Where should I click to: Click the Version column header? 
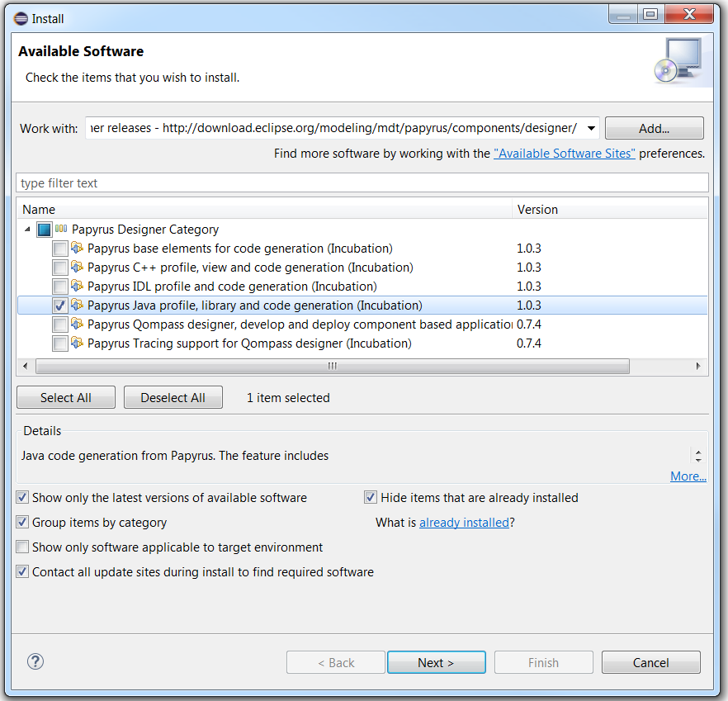(610, 210)
